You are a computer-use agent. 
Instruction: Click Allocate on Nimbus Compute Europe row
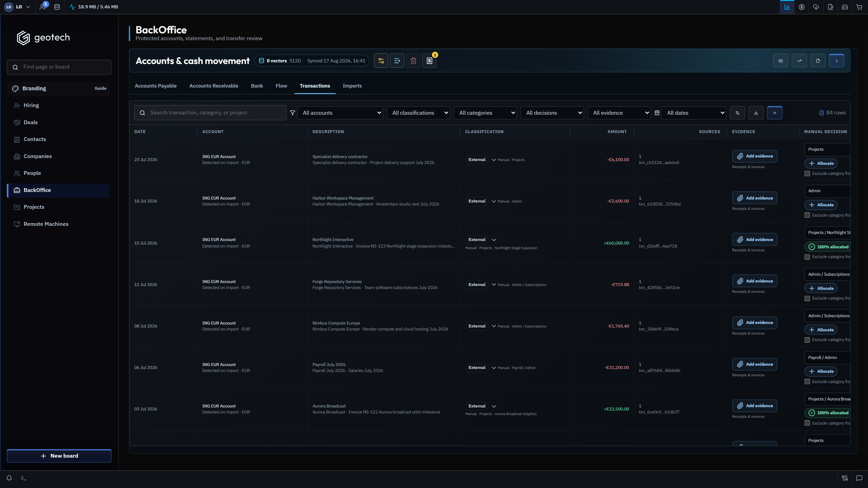click(821, 330)
